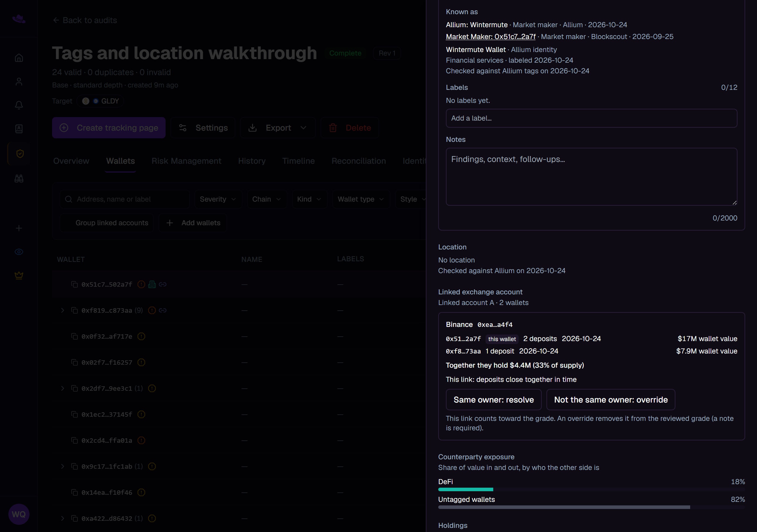
Task: Open the Home icon in sidebar
Action: [19, 58]
